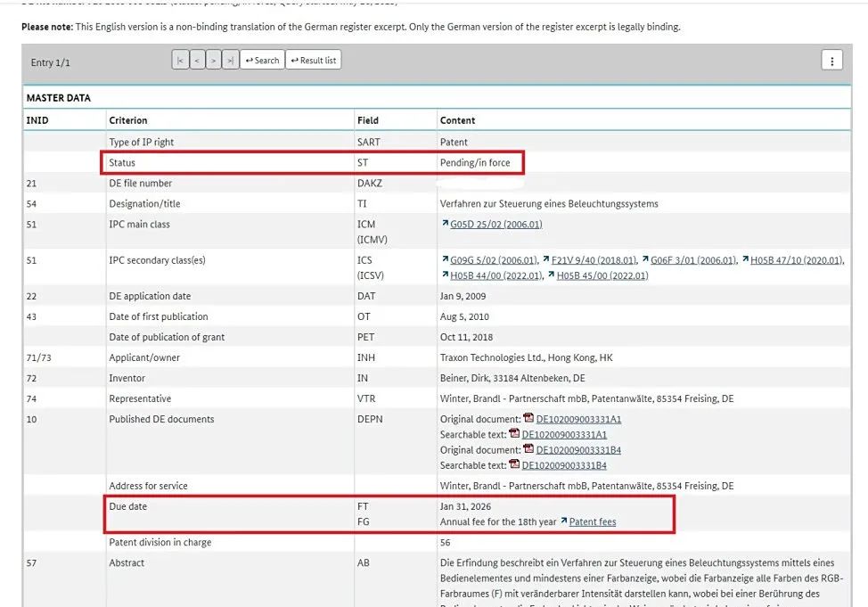The height and width of the screenshot is (607, 868).
Task: Click the Search button
Action: point(262,61)
